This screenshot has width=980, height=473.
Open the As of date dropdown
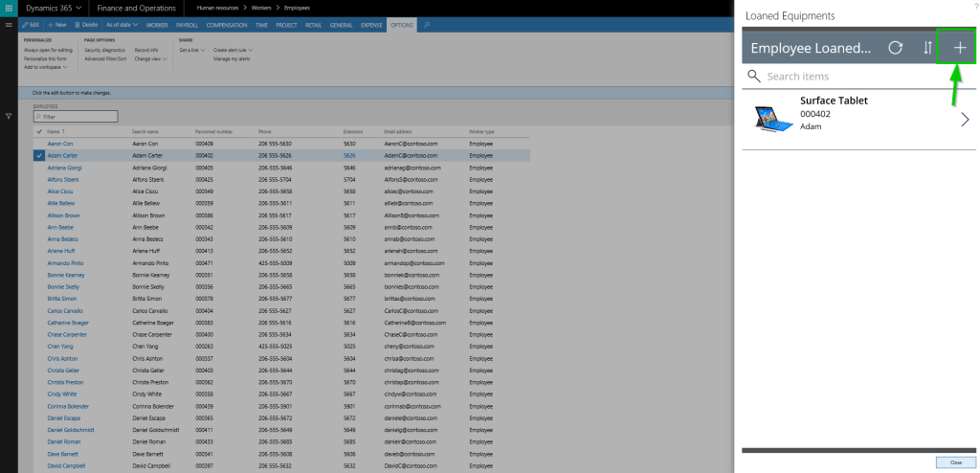pos(122,23)
